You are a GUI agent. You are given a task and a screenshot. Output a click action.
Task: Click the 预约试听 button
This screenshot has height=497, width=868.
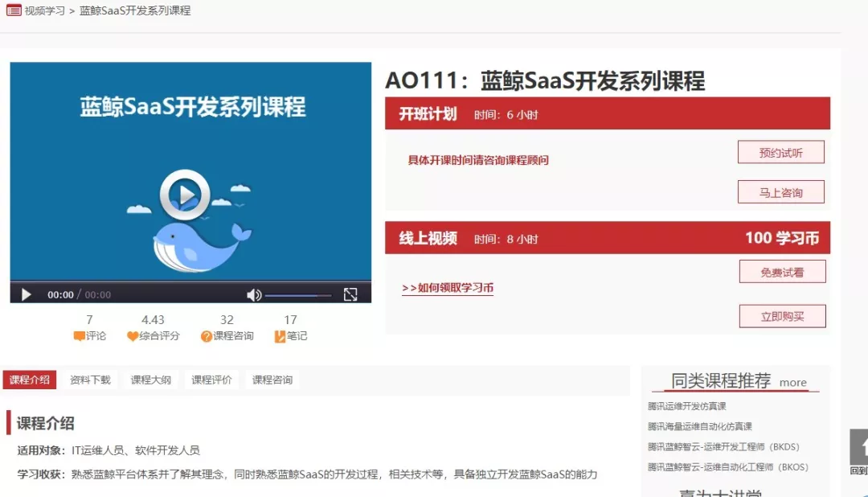781,152
